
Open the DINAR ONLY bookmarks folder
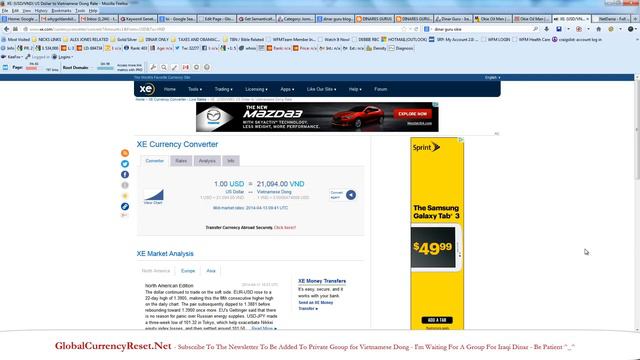(x=154, y=40)
